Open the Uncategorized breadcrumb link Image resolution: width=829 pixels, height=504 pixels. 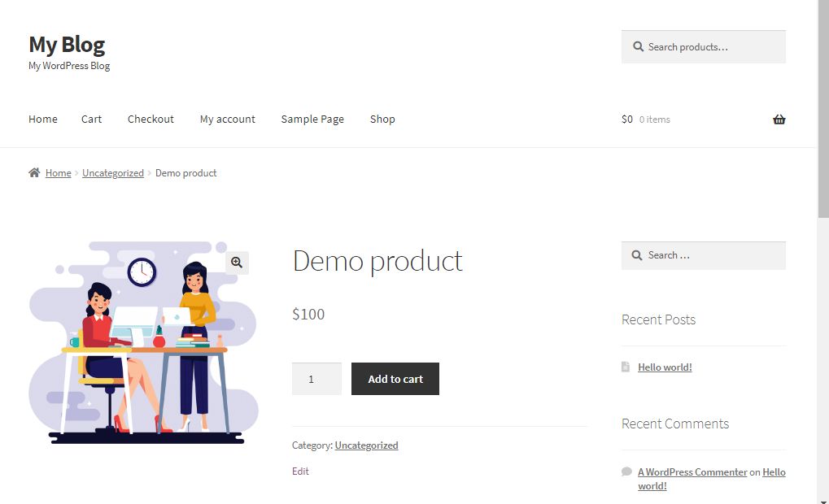tap(113, 173)
